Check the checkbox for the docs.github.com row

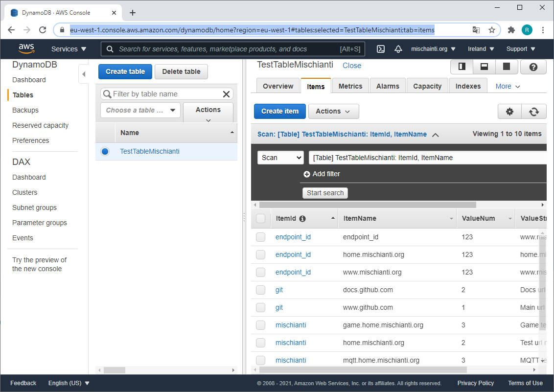[x=260, y=290]
